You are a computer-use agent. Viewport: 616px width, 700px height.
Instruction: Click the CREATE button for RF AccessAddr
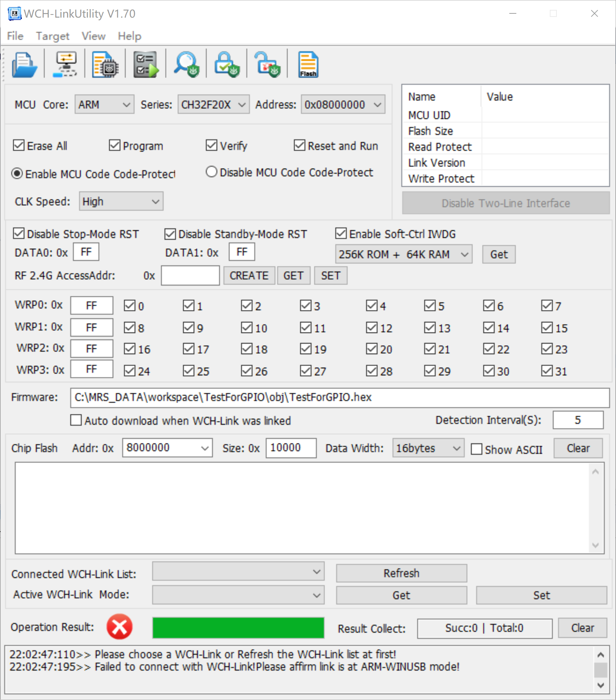click(249, 275)
